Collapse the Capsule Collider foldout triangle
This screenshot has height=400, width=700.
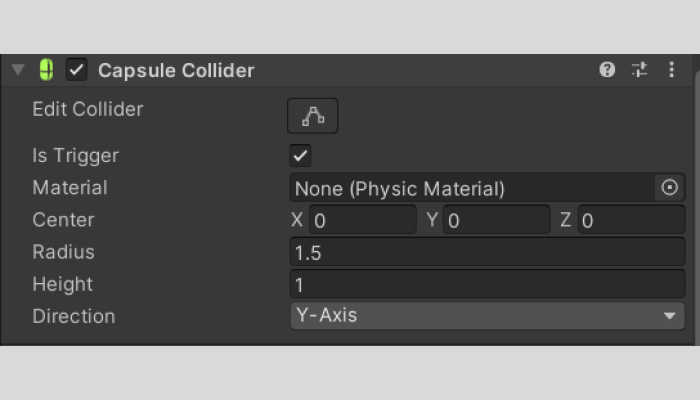(x=17, y=70)
